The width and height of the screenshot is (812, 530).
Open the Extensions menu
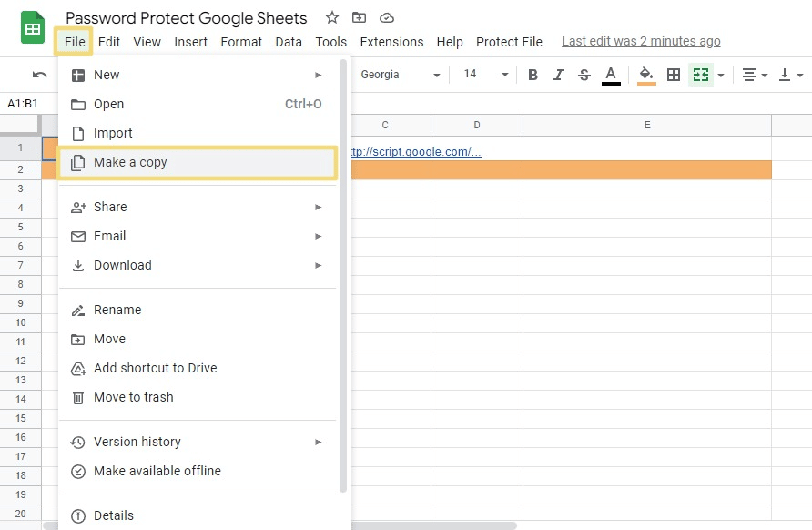391,42
